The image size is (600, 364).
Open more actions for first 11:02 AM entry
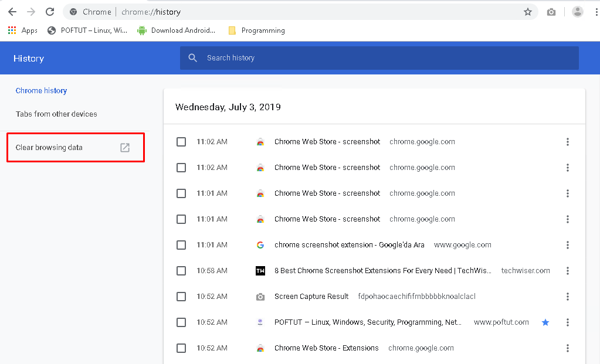(568, 142)
